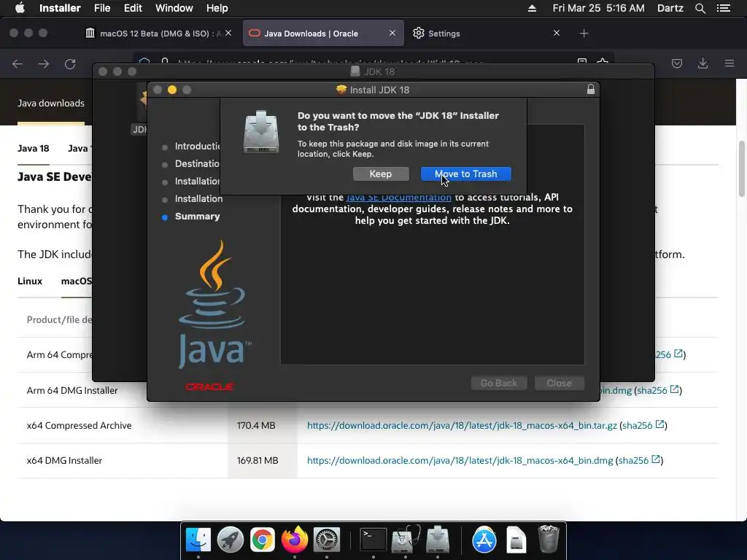This screenshot has width=747, height=560.
Task: Click the x64 Compressed Archive row label
Action: [x=79, y=425]
